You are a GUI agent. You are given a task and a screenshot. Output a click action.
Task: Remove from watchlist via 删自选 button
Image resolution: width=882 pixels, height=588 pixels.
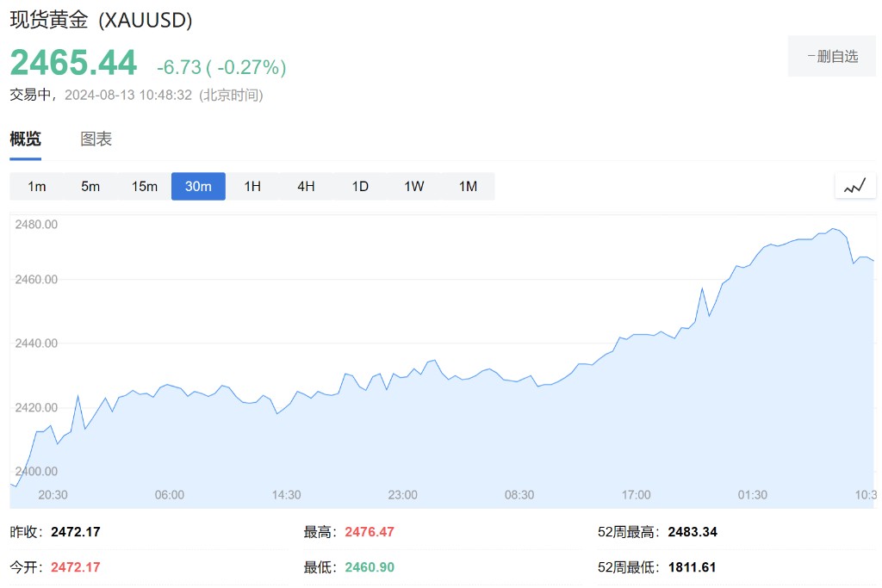(x=831, y=57)
